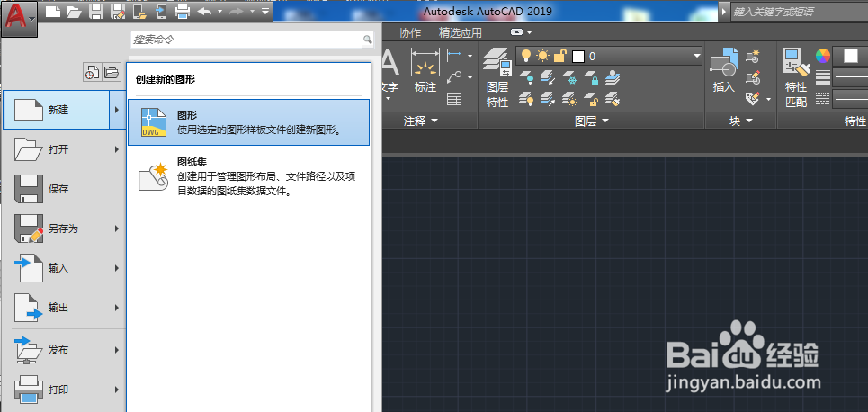The width and height of the screenshot is (868, 412).
Task: Expand 打开 submenu arrow
Action: tap(117, 149)
